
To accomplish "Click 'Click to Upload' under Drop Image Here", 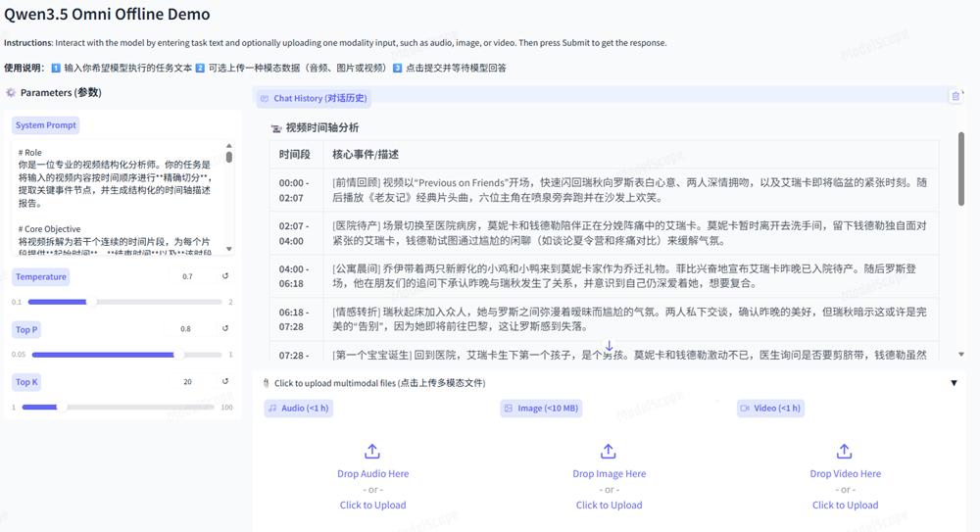I will tap(609, 506).
